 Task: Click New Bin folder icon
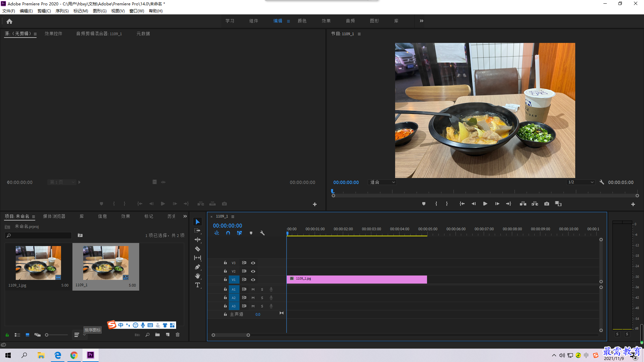coord(157,335)
